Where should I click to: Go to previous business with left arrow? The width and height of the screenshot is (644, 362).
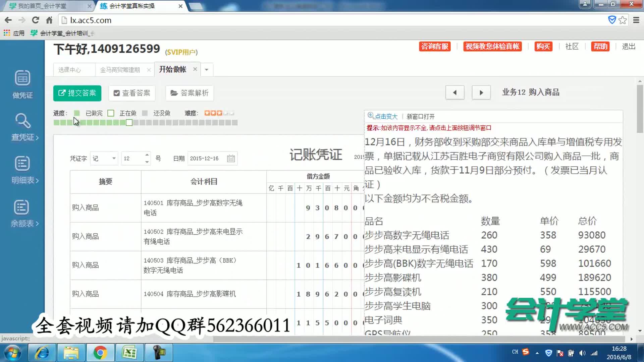pos(455,93)
